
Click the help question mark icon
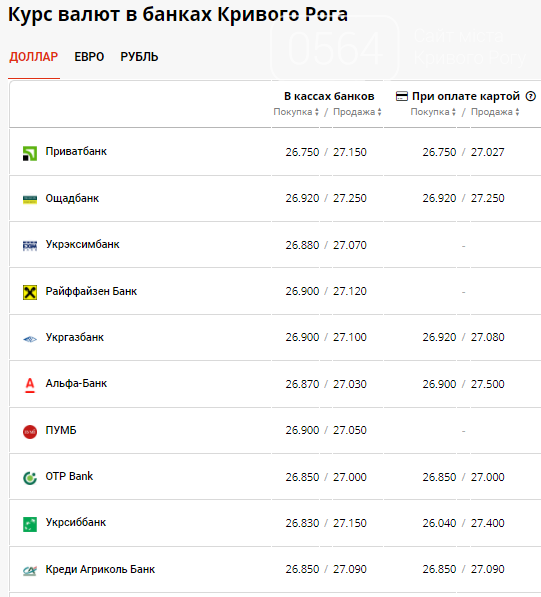tap(530, 96)
